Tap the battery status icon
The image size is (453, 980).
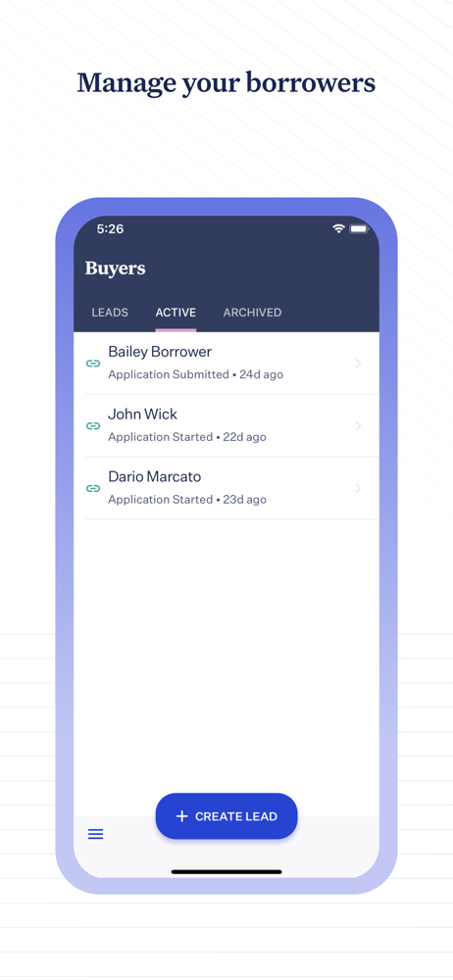[359, 228]
